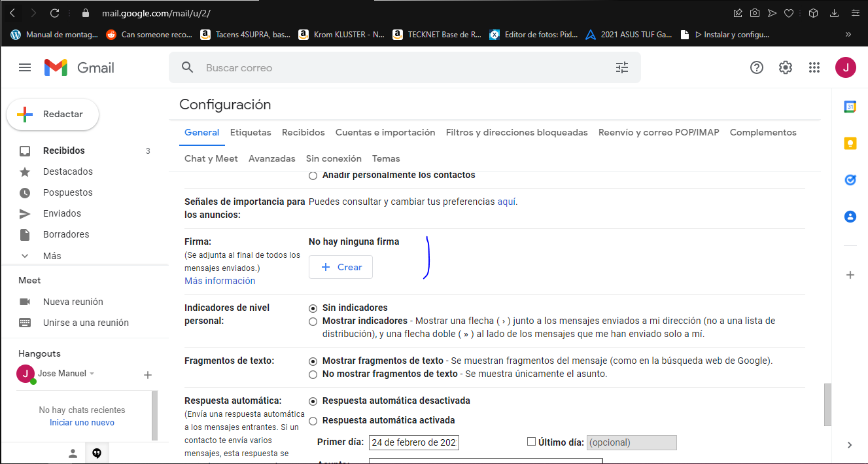Go back in browser
This screenshot has height=464, width=868.
coord(13,13)
